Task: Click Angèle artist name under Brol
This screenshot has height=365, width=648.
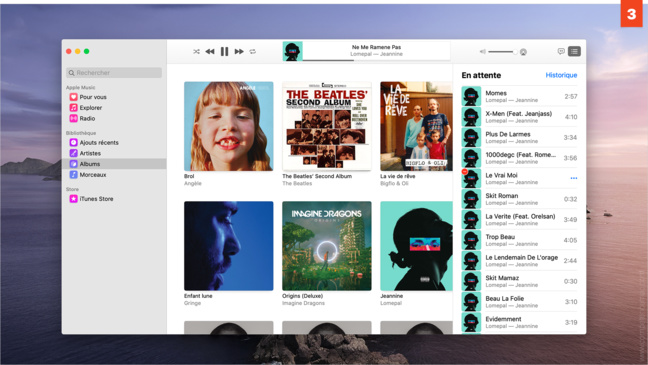Action: pyautogui.click(x=193, y=184)
